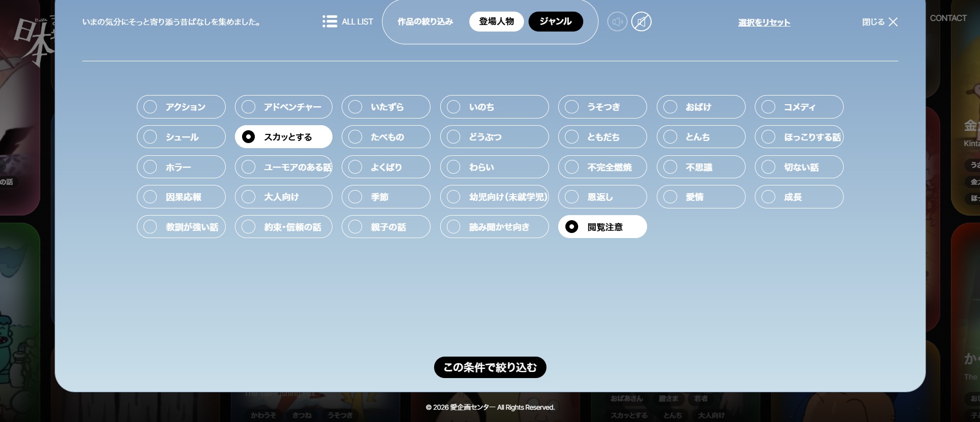Select the アドベンチャー genre option
The width and height of the screenshot is (980, 422).
[283, 107]
